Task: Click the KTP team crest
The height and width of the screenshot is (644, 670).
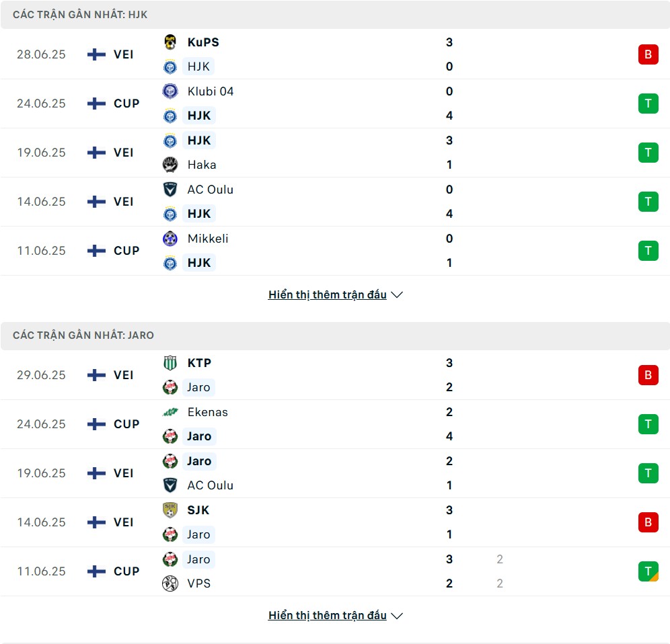Action: 170,363
